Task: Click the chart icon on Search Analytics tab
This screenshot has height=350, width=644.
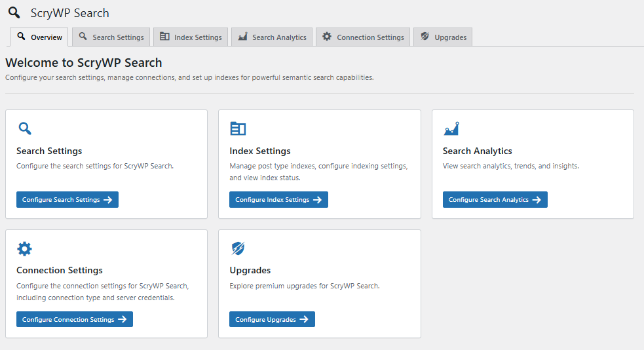Action: pos(242,37)
